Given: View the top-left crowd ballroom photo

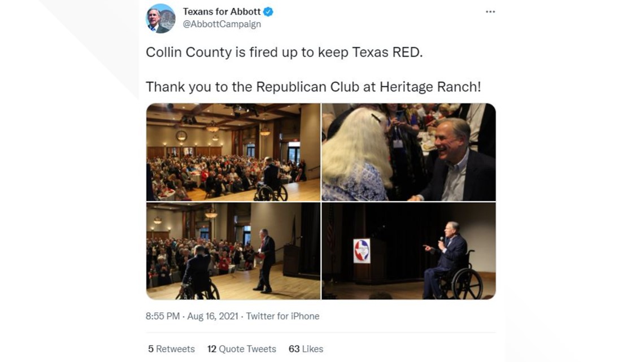Looking at the screenshot, I should 233,152.
